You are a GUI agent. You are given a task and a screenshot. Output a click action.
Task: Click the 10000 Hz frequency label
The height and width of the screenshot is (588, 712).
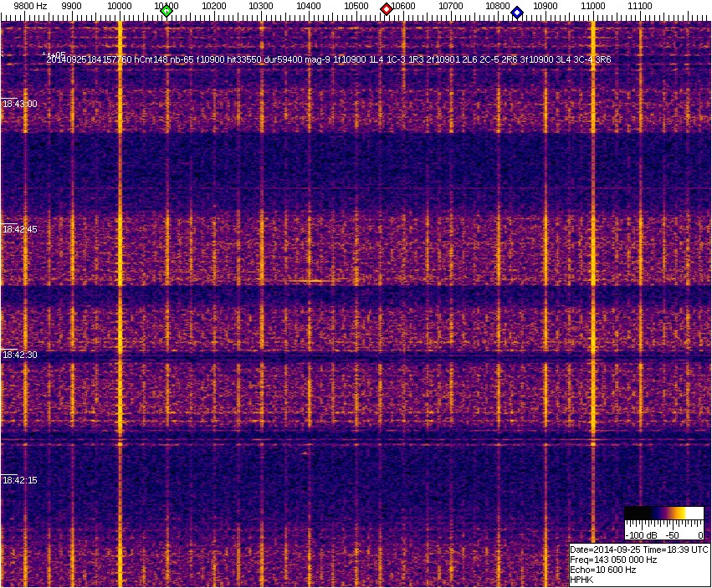click(x=120, y=7)
